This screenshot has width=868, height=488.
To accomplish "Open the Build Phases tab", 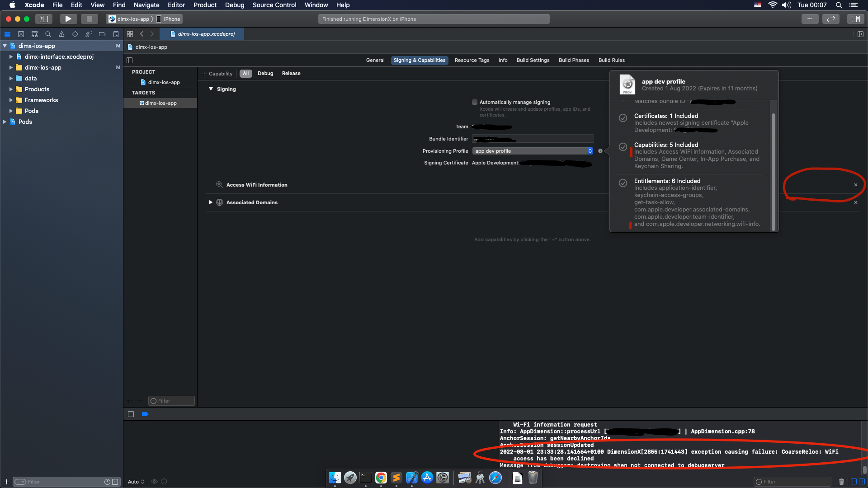I will point(574,60).
